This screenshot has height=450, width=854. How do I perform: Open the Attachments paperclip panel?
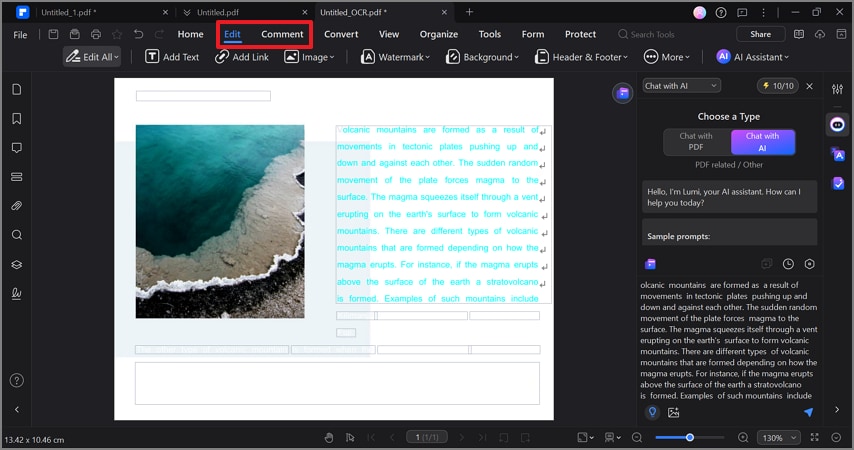pos(17,206)
